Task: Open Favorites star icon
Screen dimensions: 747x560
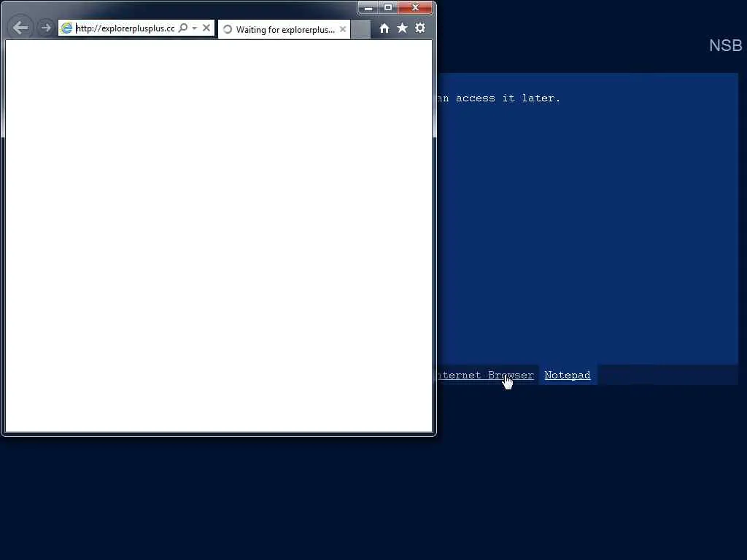Action: [x=402, y=28]
